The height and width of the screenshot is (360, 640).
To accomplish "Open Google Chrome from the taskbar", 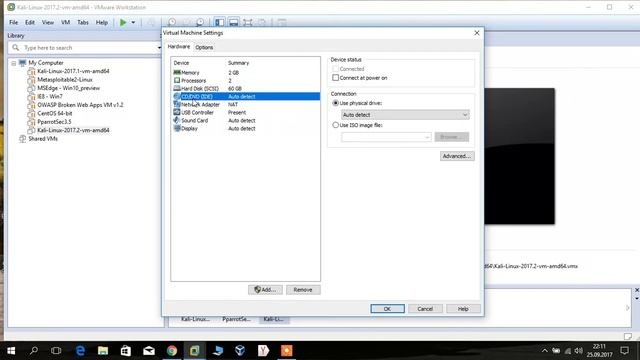I will tap(172, 351).
